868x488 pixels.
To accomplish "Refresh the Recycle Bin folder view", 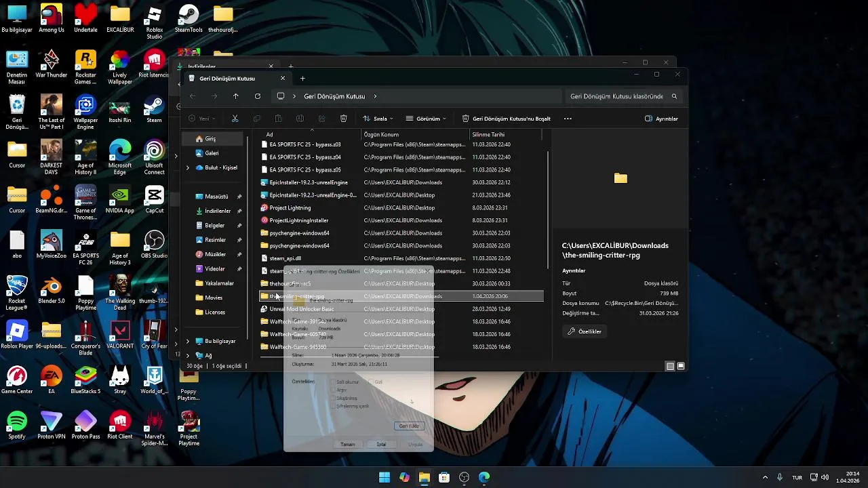I will pyautogui.click(x=258, y=96).
